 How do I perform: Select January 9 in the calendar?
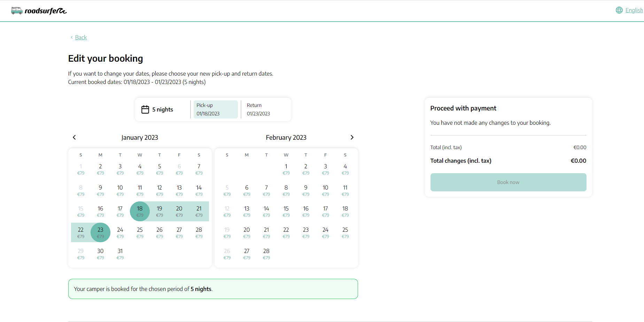coord(100,190)
